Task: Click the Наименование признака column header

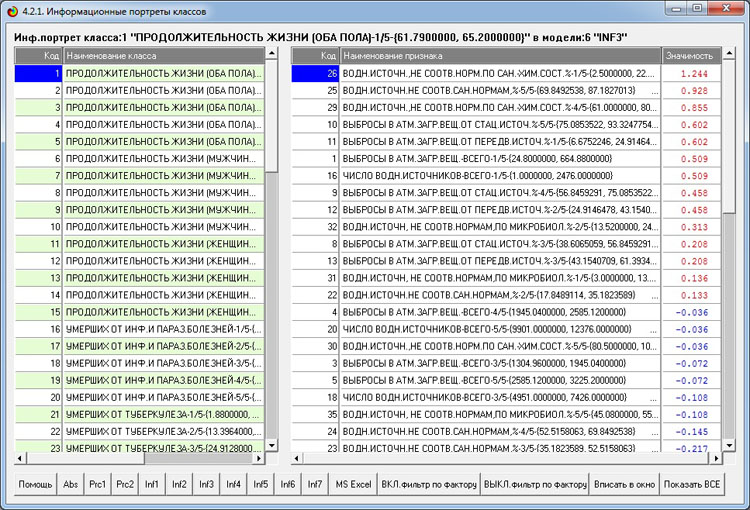Action: (500, 56)
